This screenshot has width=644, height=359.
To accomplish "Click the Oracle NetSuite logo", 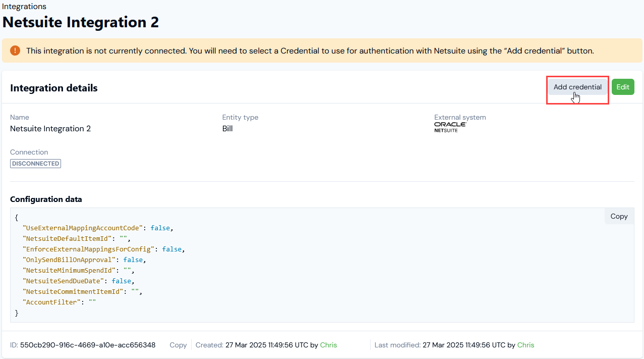I will tap(450, 127).
